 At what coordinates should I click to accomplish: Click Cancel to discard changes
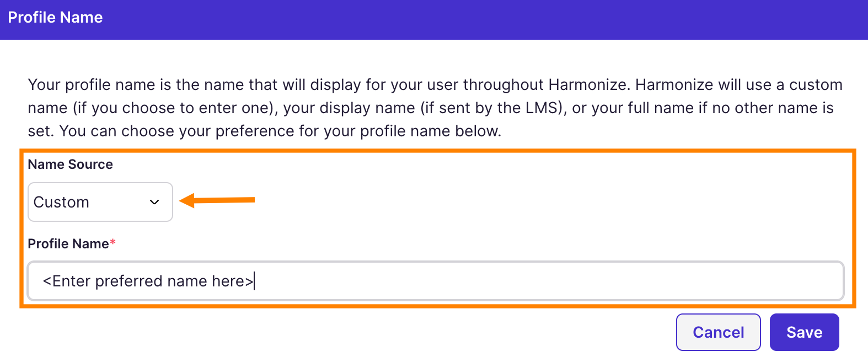pos(718,332)
